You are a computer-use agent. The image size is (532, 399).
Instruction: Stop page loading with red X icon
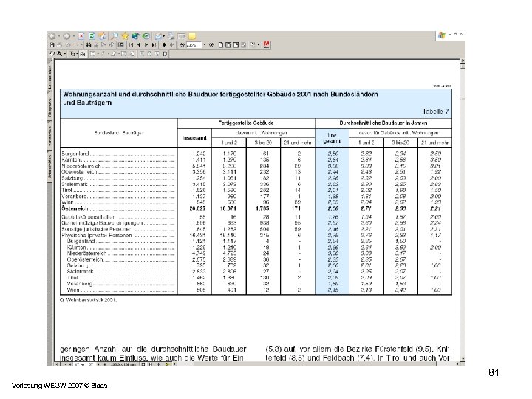[81, 36]
